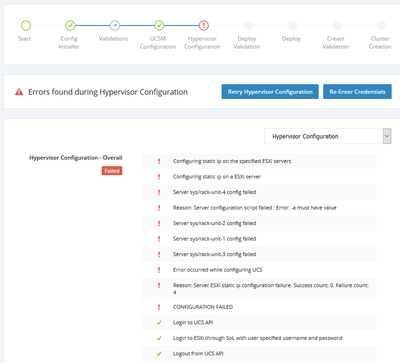Click Re-Enter Credentials button

[x=357, y=92]
